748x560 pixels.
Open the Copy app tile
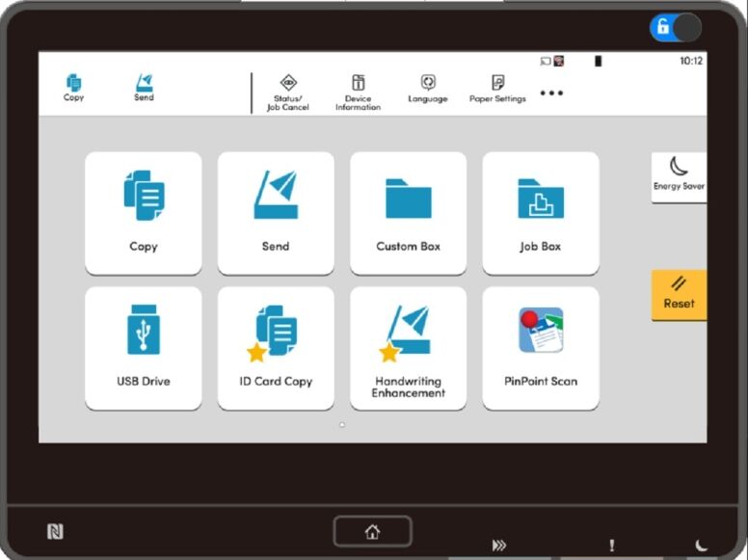click(144, 212)
